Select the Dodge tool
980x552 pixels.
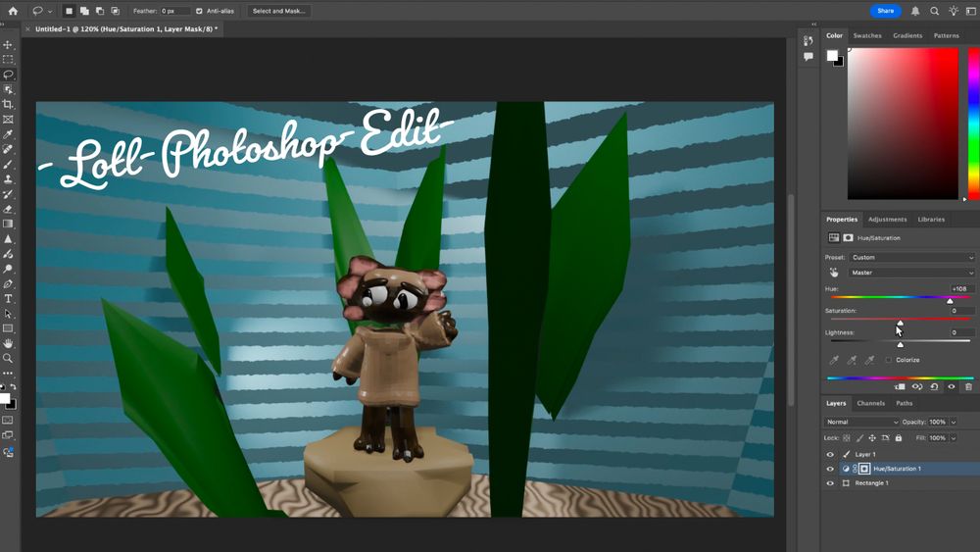[x=8, y=269]
